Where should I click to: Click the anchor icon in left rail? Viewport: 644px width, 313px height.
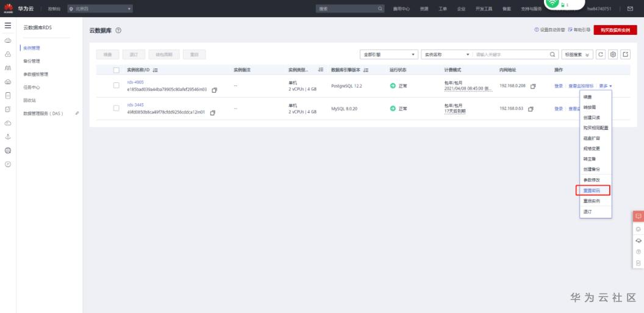(8, 137)
